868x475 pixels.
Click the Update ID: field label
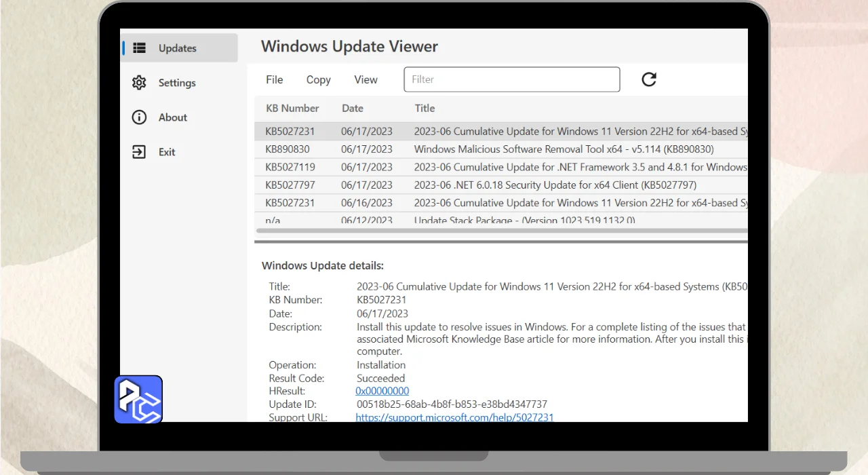pyautogui.click(x=293, y=404)
